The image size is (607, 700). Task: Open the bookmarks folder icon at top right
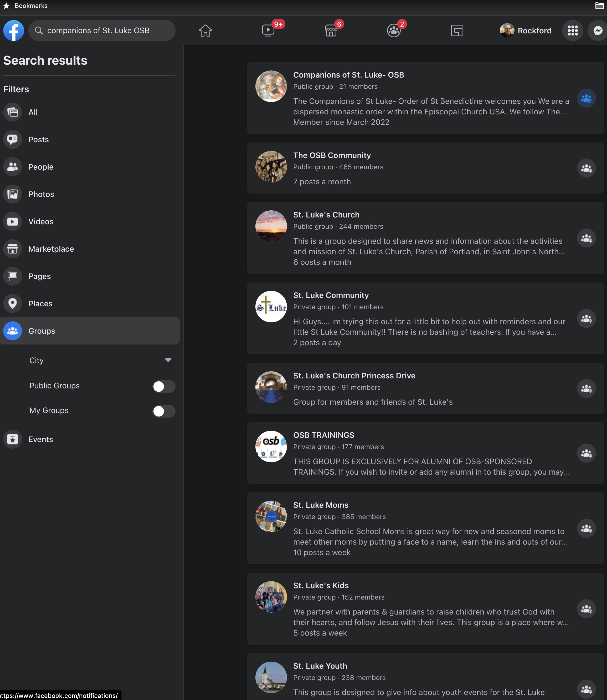(x=599, y=6)
